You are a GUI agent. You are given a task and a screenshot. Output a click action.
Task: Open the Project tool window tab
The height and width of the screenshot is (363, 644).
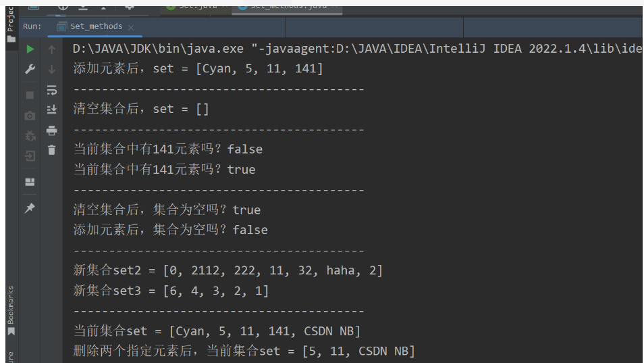[10, 20]
